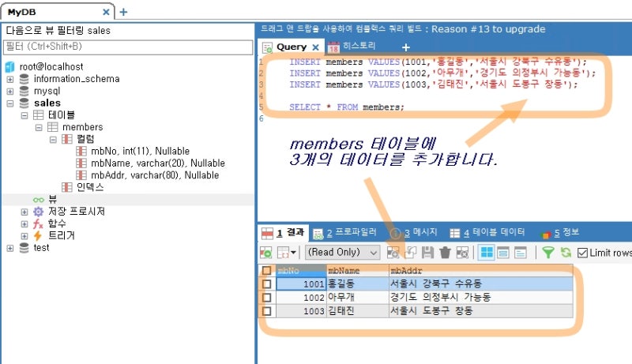Click the cancel changes icon

[x=462, y=253]
